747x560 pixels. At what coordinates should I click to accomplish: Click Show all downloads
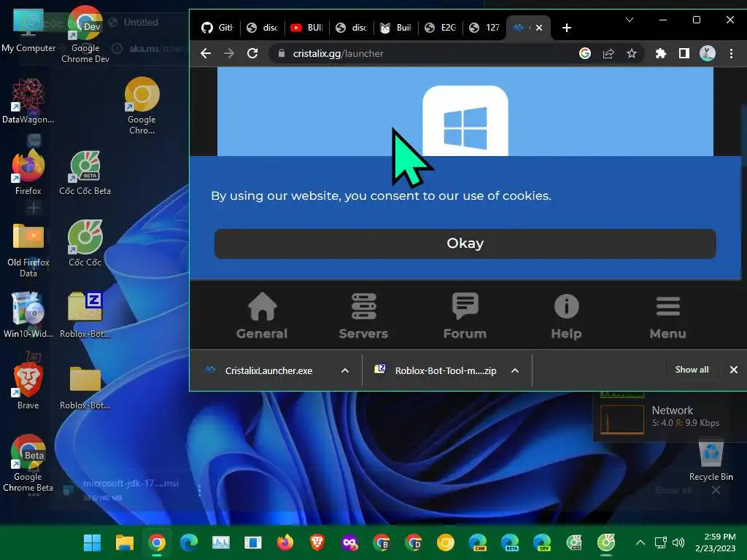click(x=692, y=370)
